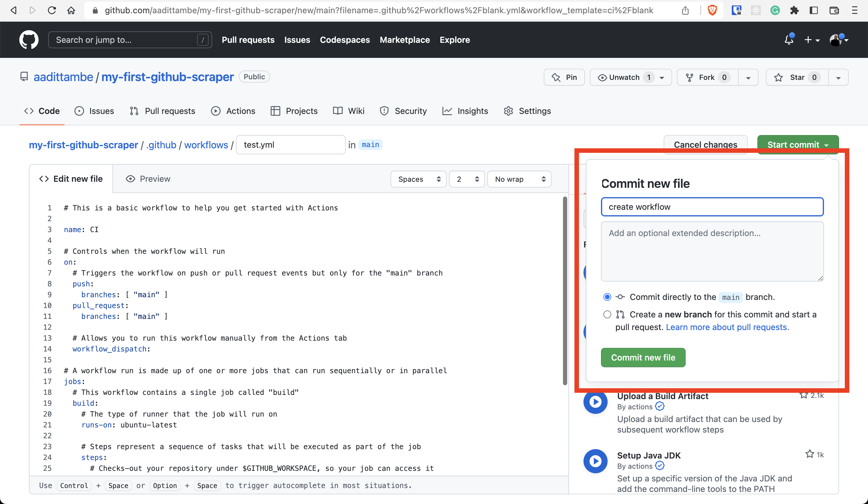Select create a new branch for this commit

pyautogui.click(x=607, y=314)
